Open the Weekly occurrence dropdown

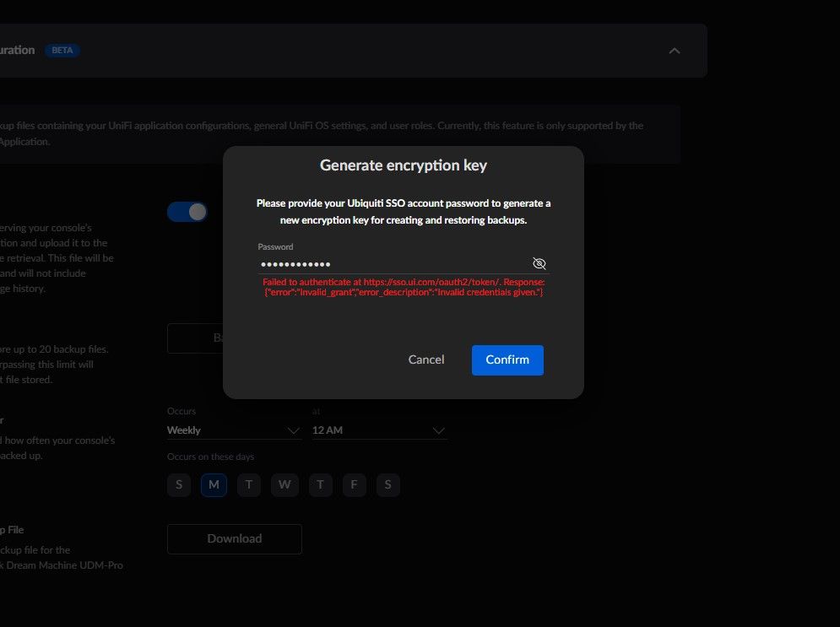[234, 430]
